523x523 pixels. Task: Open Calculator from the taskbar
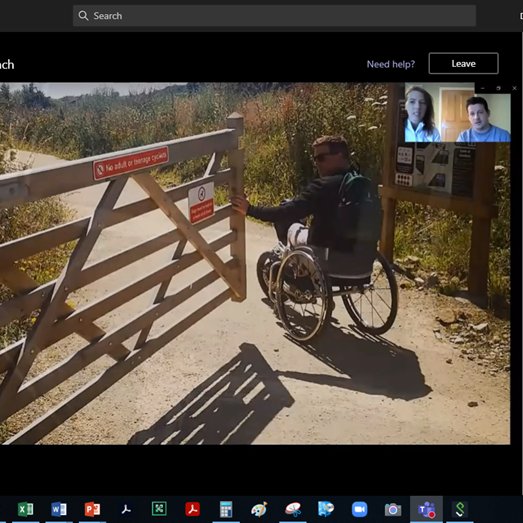tap(226, 509)
